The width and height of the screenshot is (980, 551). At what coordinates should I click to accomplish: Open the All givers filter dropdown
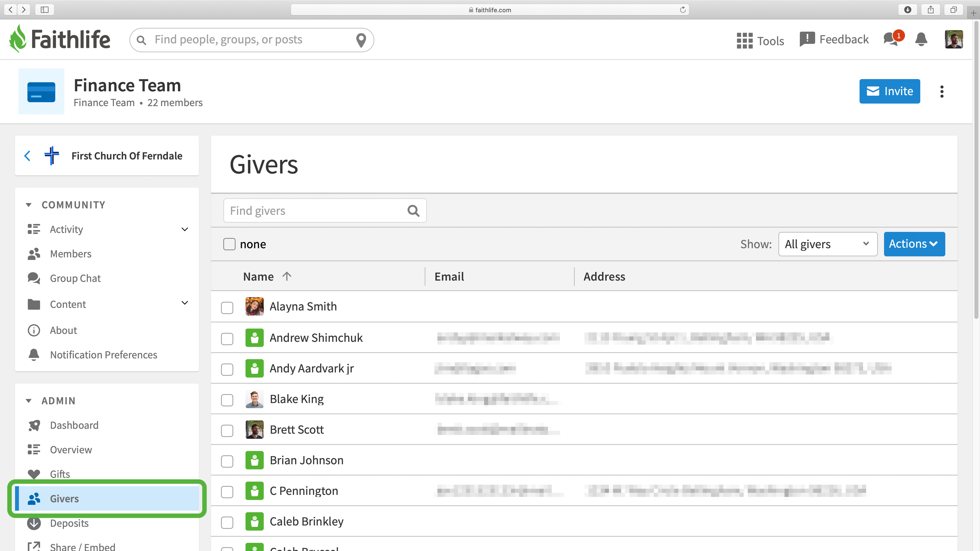[x=828, y=244]
